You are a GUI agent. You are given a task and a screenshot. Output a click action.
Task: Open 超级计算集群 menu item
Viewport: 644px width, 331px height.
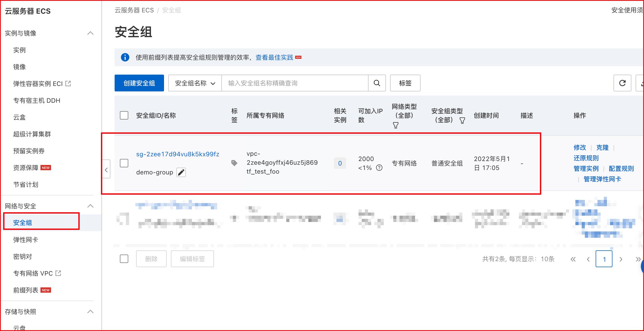(32, 134)
